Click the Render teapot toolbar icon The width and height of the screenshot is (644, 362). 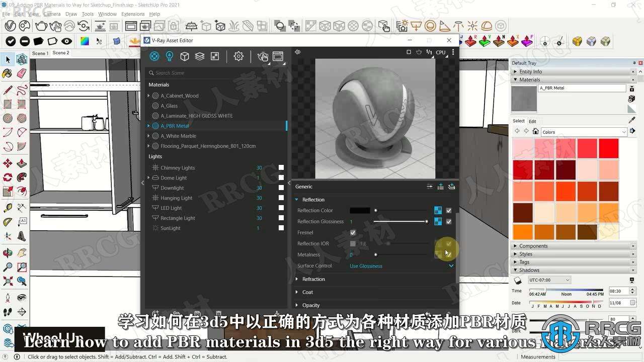point(41,26)
